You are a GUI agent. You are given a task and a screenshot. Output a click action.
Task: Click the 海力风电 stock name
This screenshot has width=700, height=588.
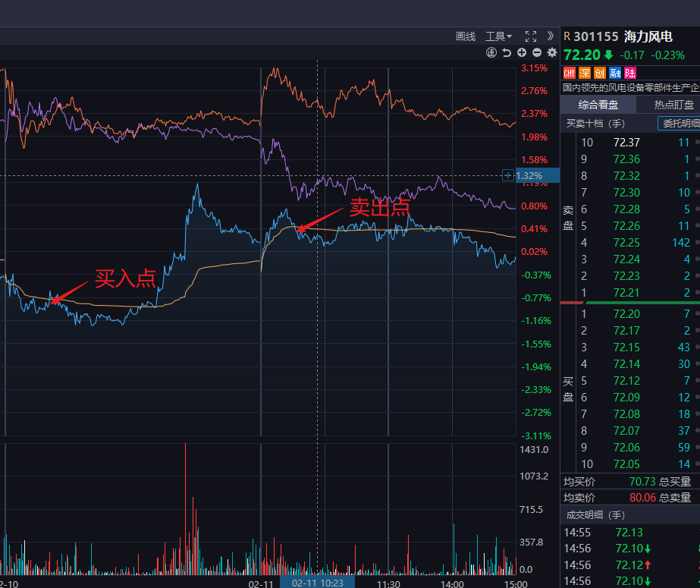(x=648, y=36)
